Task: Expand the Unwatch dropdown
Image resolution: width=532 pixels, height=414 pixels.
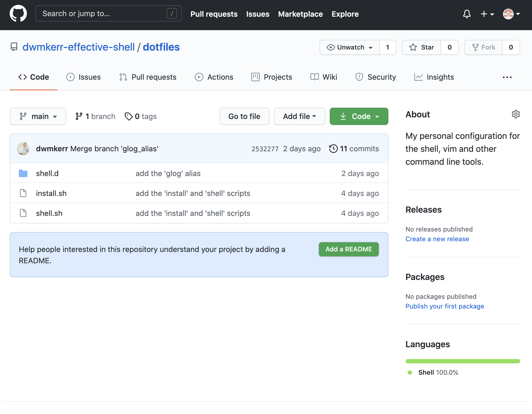Action: pyautogui.click(x=350, y=47)
